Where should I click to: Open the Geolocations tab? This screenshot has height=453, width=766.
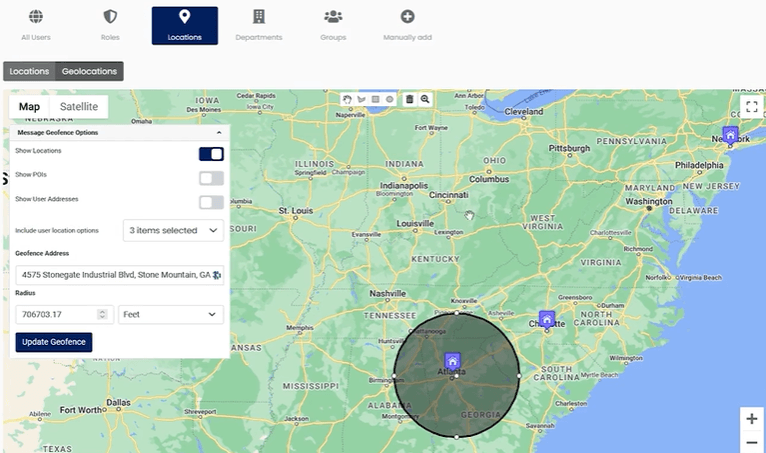click(x=89, y=71)
